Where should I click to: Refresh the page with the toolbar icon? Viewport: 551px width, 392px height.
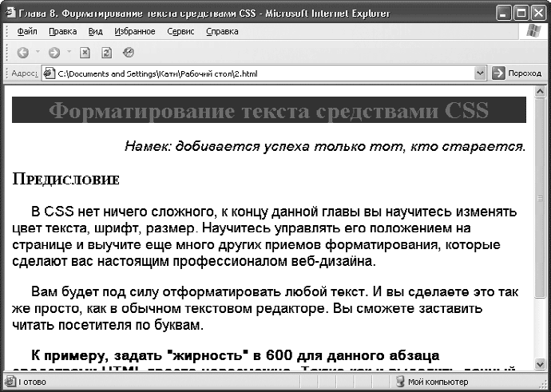click(x=106, y=53)
